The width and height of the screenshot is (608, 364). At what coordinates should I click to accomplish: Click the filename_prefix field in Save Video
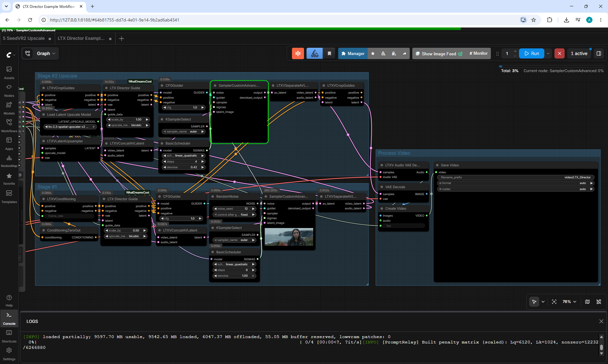pyautogui.click(x=516, y=177)
